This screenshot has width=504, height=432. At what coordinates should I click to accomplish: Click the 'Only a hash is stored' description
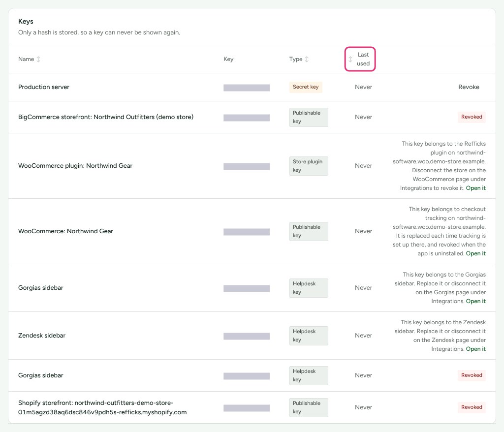coord(99,32)
